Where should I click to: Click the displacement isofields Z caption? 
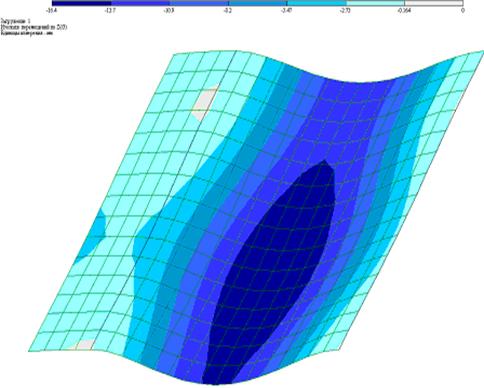point(34,28)
